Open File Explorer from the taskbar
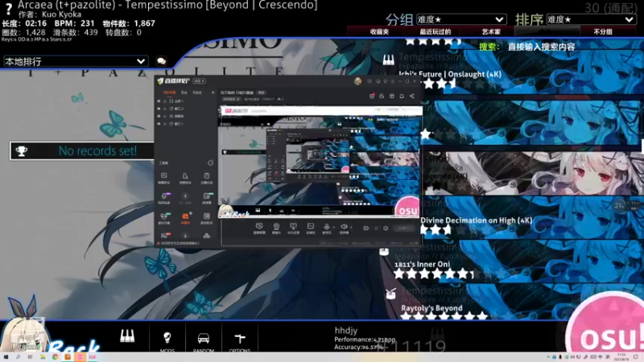This screenshot has height=362, width=644. point(43,357)
